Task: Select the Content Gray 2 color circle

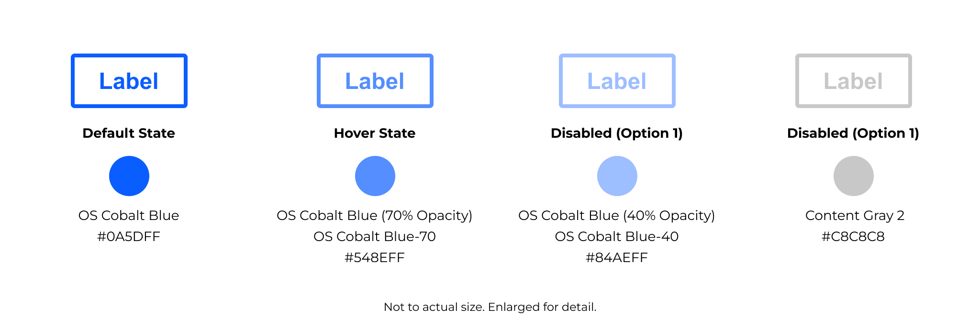Action: pos(854,176)
